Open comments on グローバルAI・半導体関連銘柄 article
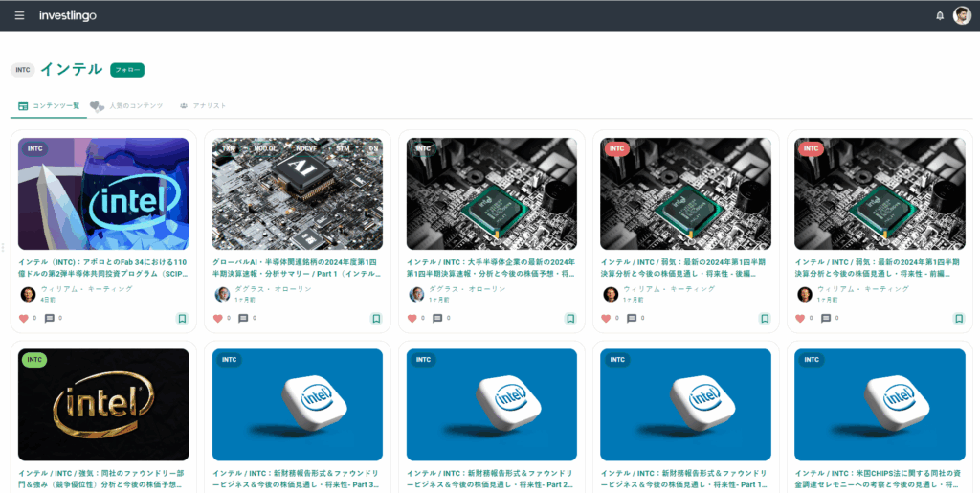This screenshot has height=493, width=980. click(x=244, y=319)
